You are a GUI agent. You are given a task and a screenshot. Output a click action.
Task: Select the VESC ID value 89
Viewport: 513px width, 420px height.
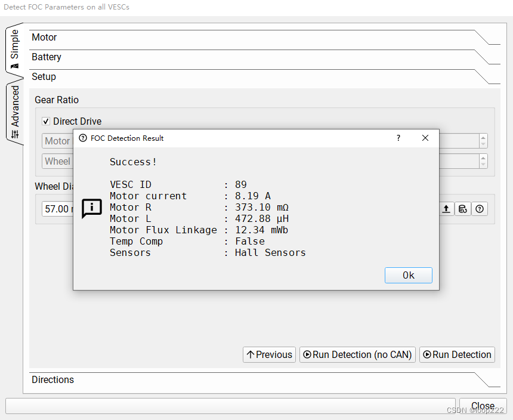point(241,184)
